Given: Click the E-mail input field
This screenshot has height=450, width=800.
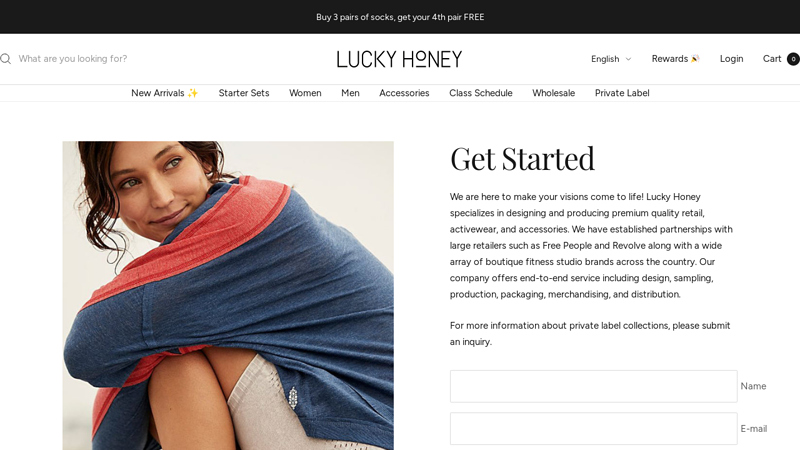Looking at the screenshot, I should (593, 429).
